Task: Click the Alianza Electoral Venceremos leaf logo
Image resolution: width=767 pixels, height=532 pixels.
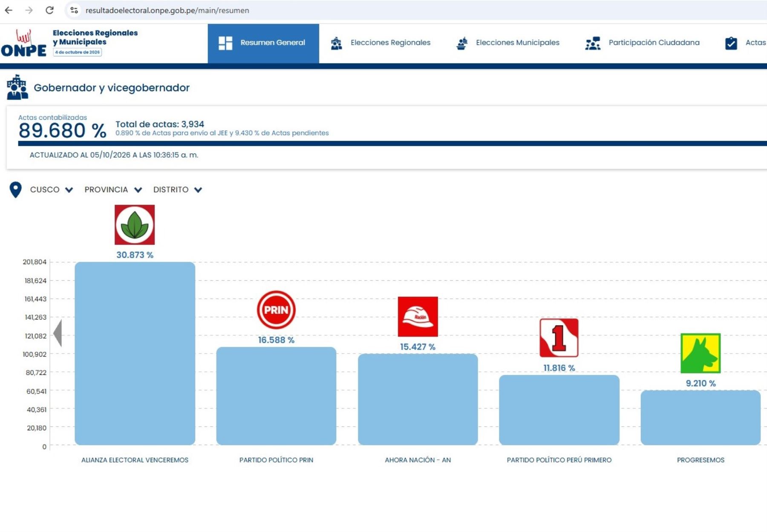Action: (x=135, y=225)
